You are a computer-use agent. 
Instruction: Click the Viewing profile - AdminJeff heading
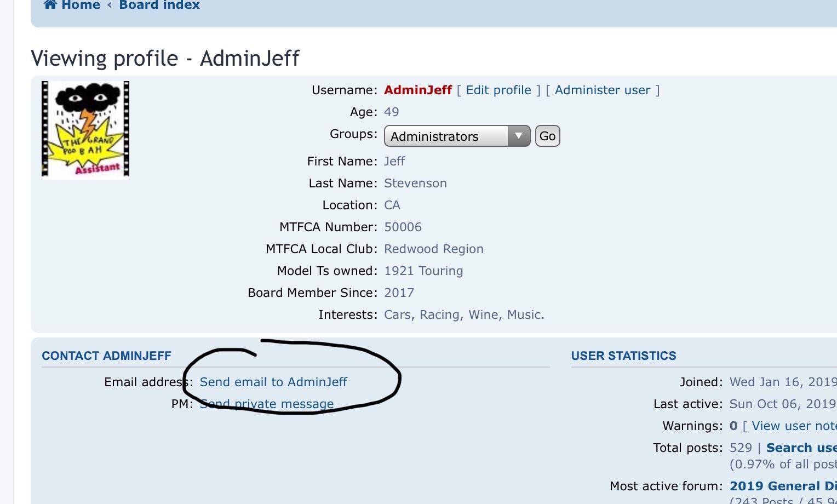[165, 58]
